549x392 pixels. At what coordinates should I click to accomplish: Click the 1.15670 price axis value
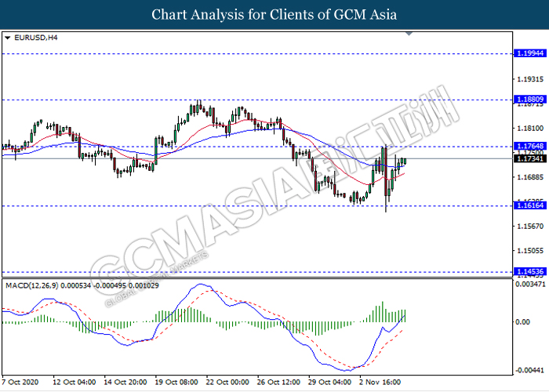pos(530,227)
